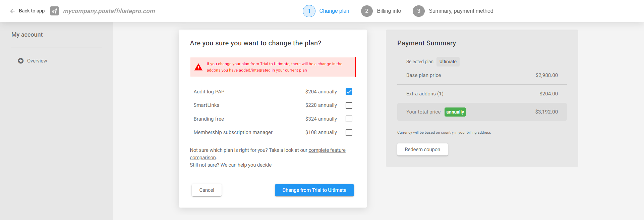Check Membership subscription manager addon
The image size is (644, 220).
[349, 133]
